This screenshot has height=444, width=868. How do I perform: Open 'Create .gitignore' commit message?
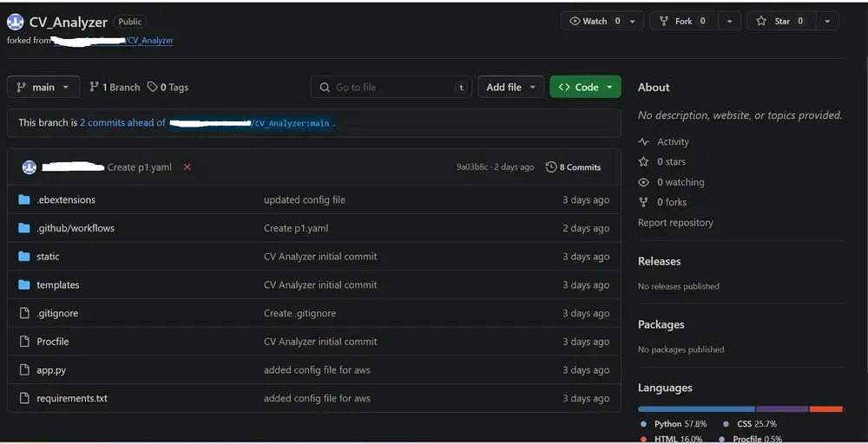tap(299, 313)
